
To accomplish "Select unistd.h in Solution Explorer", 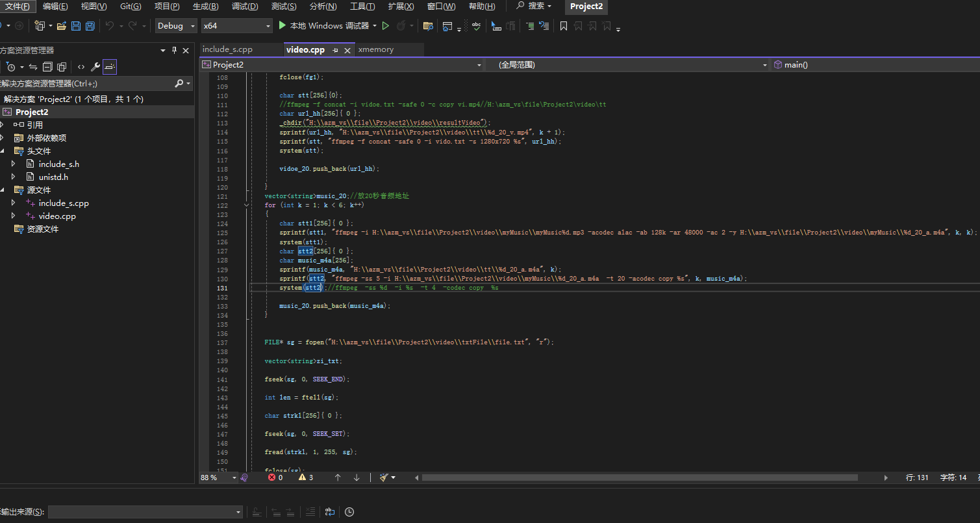I will tap(53, 177).
